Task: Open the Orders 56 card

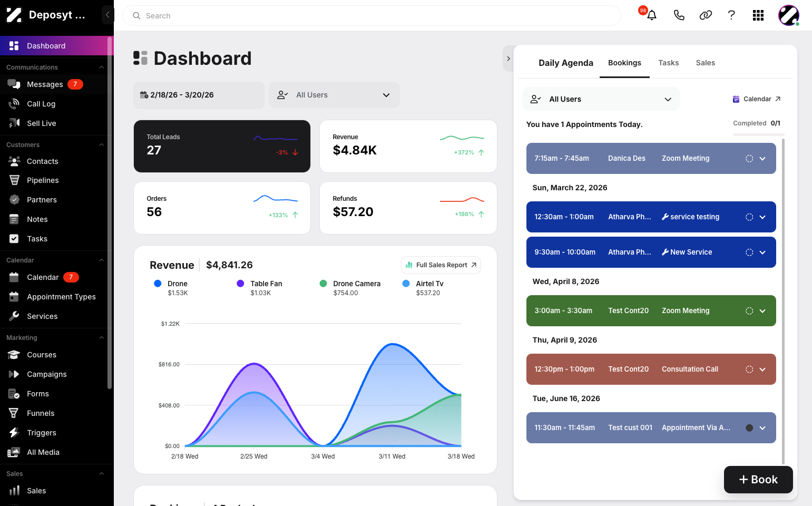Action: [222, 208]
